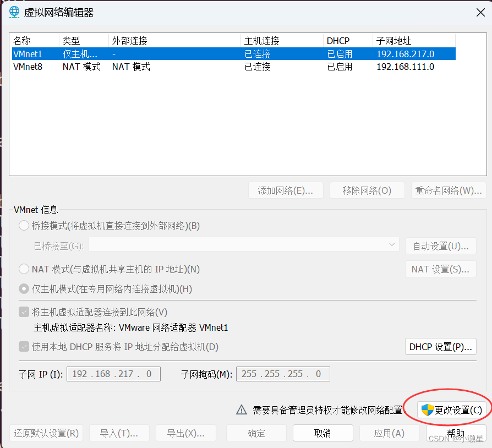Click subnet address 192.168.111.0 cell
This screenshot has height=448, width=492.
coord(406,67)
